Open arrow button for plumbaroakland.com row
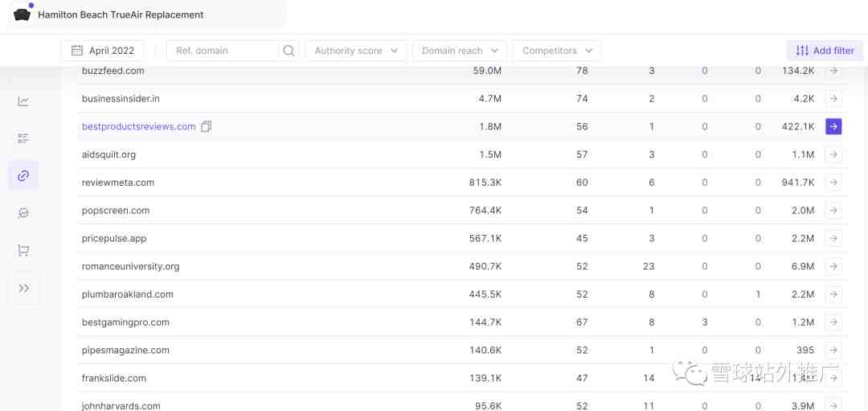The width and height of the screenshot is (868, 411). point(833,294)
